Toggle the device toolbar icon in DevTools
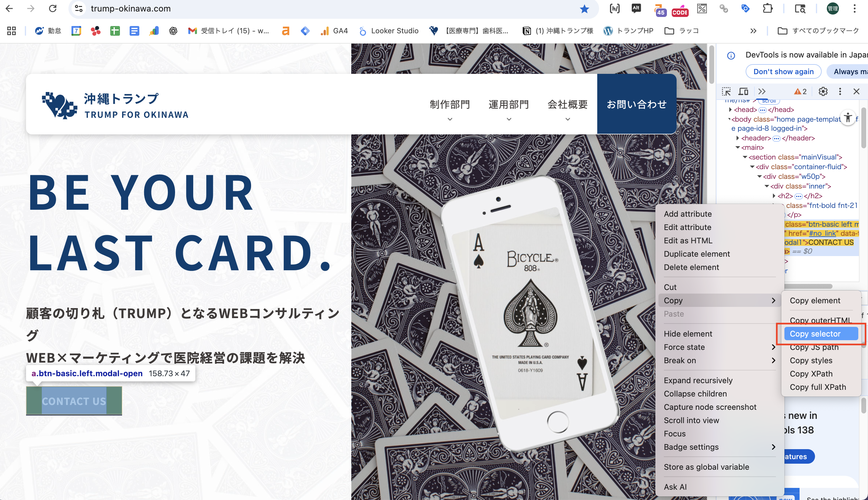Image resolution: width=868 pixels, height=500 pixels. 743,91
